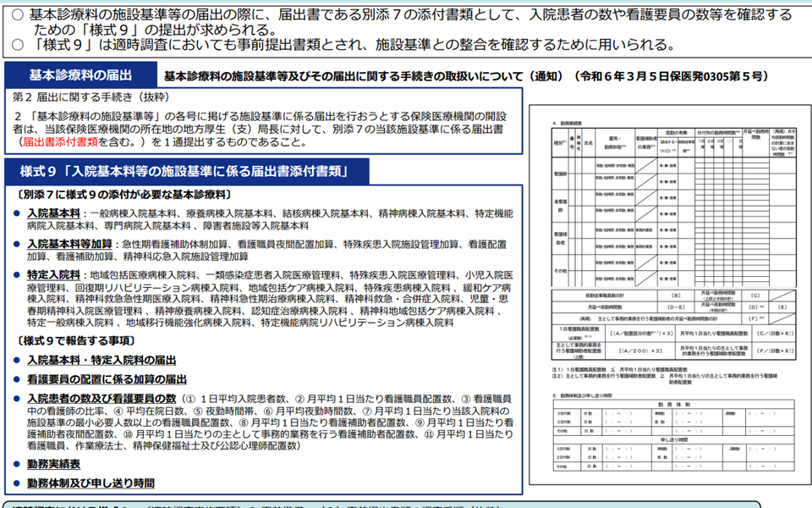Click the 様式９ 入院基本料等の施設基準 blue header
This screenshot has width=812, height=508.
tap(185, 172)
